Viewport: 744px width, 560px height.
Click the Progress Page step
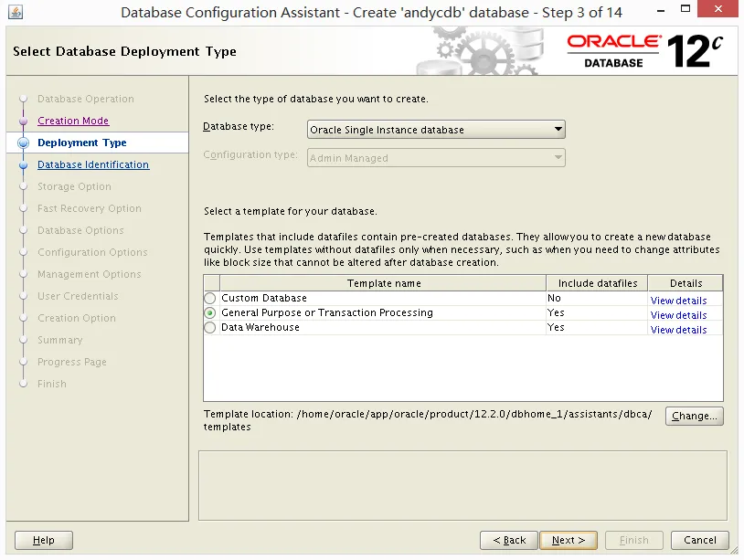tap(71, 362)
